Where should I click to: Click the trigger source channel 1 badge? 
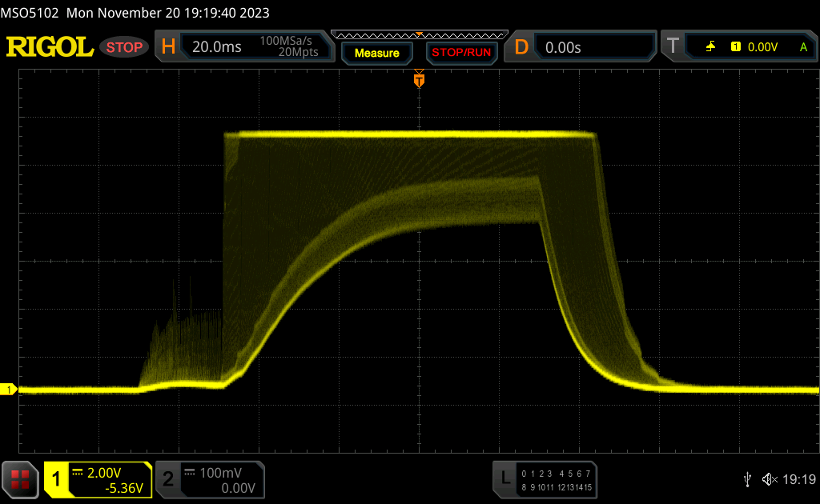pos(735,47)
